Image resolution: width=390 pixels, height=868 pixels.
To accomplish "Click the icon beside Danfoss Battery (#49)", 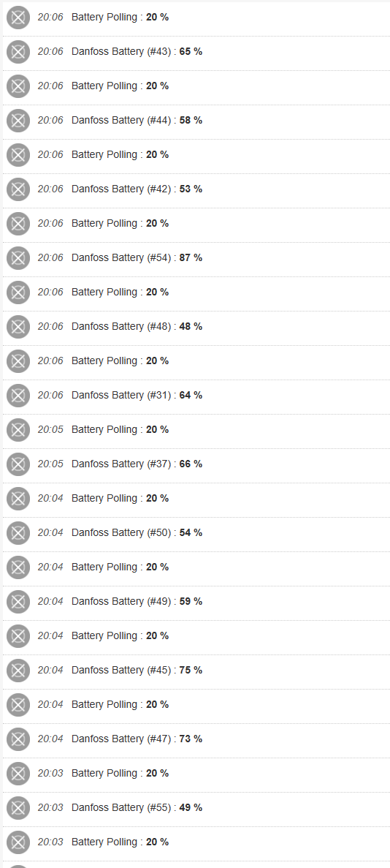I will 18,601.
